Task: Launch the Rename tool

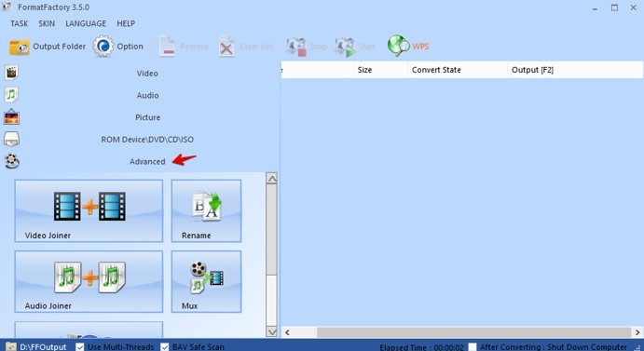Action: pyautogui.click(x=206, y=210)
